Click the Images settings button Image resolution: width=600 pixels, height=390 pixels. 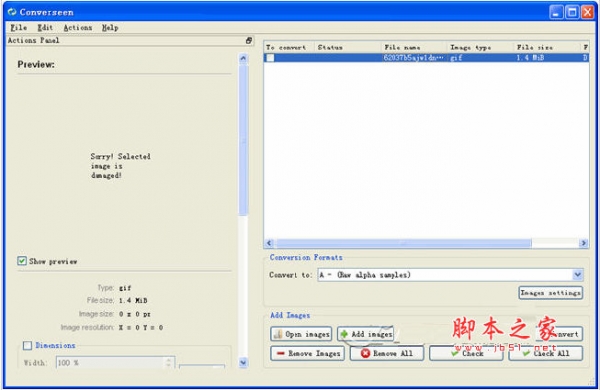tap(551, 293)
